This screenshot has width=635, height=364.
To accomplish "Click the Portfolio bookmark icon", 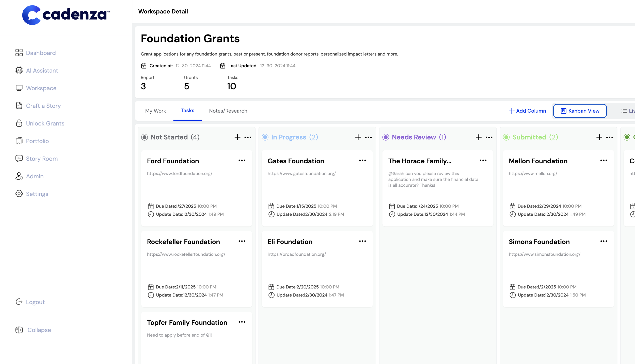I will click(19, 141).
